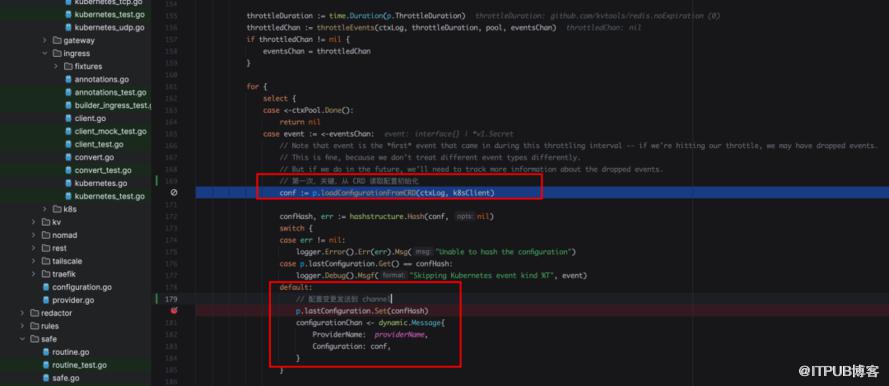This screenshot has width=889, height=386.
Task: Select the gateway folder icon
Action: pos(57,40)
